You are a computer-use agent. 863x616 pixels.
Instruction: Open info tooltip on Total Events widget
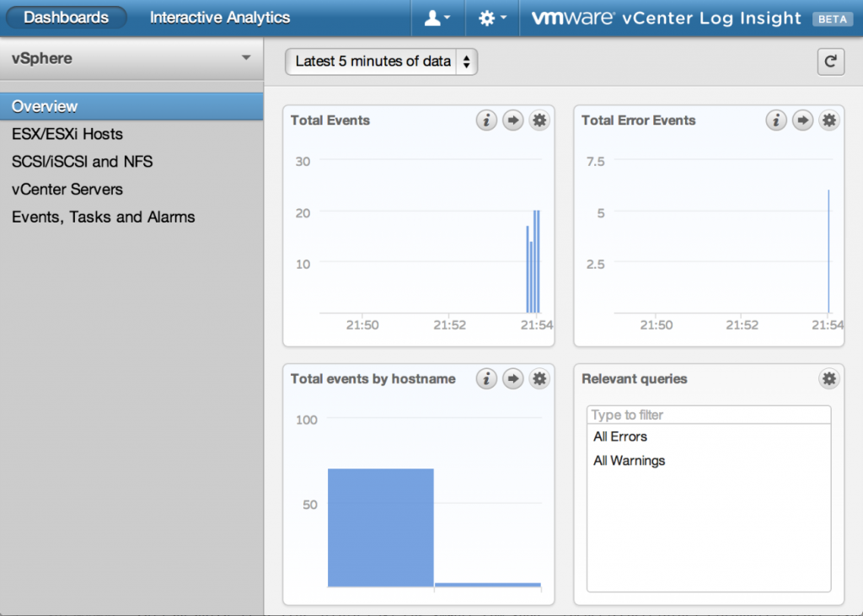[486, 121]
